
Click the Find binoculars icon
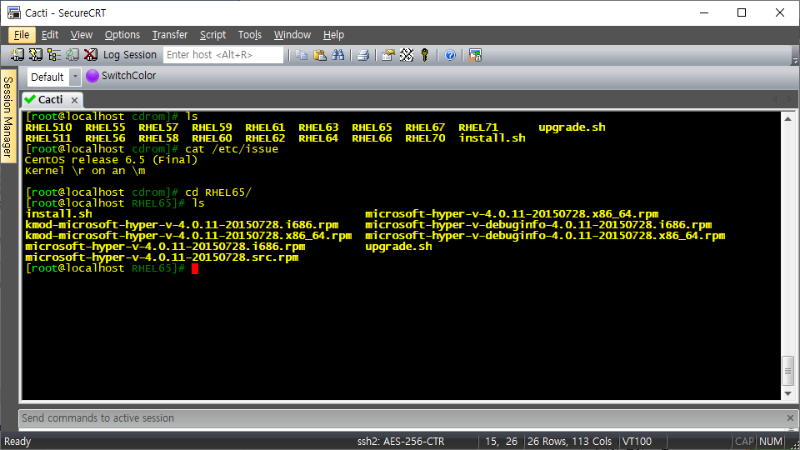(338, 55)
